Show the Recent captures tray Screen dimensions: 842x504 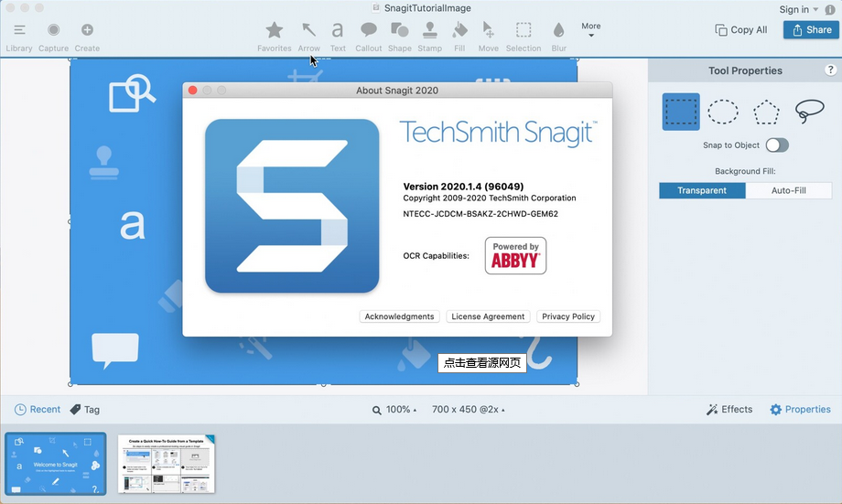click(x=38, y=410)
